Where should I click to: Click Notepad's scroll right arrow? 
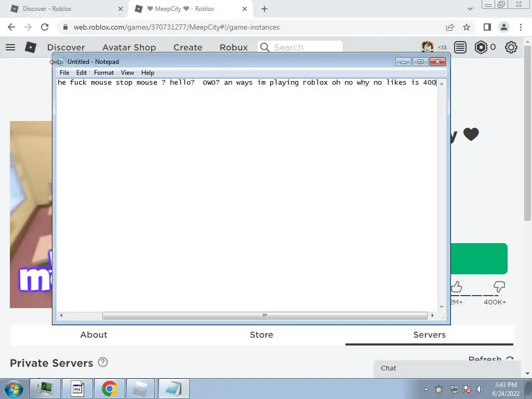click(x=432, y=315)
